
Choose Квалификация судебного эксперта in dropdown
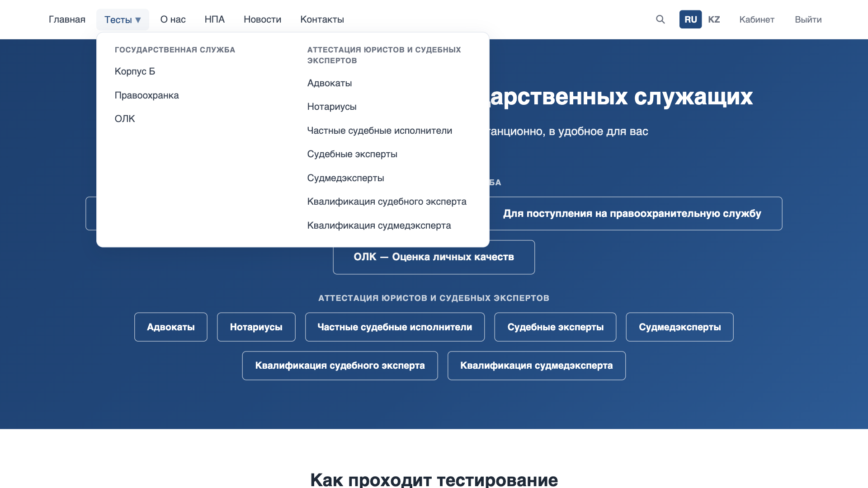pyautogui.click(x=387, y=202)
